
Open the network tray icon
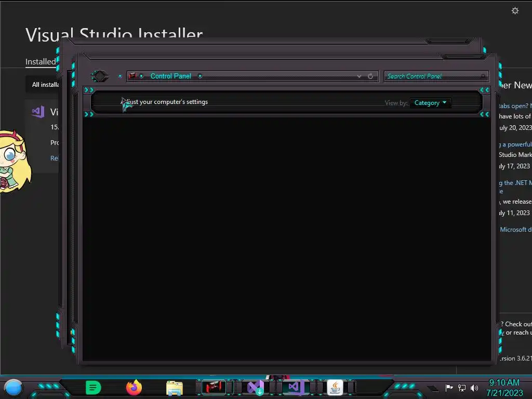point(462,388)
